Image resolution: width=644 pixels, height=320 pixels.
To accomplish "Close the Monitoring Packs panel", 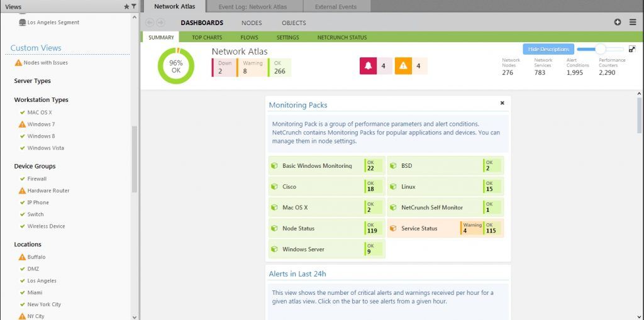I will [x=502, y=103].
